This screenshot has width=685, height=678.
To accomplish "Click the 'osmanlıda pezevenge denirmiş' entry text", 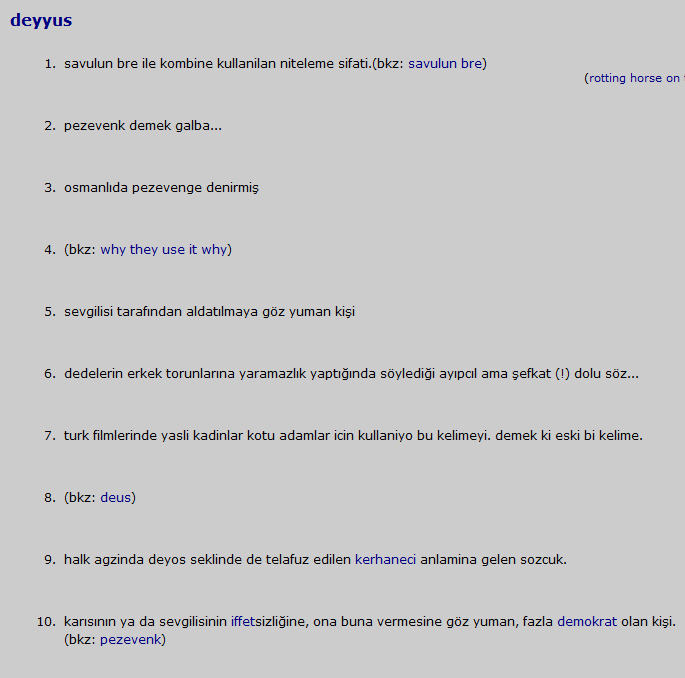I will pyautogui.click(x=161, y=187).
